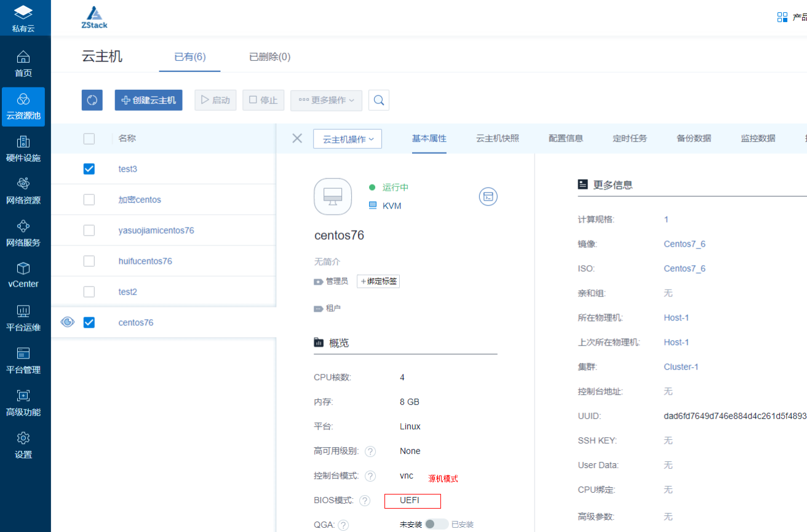
Task: Close the detail panel with X
Action: click(297, 138)
